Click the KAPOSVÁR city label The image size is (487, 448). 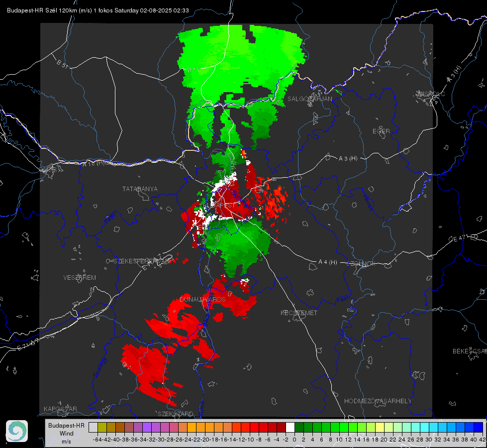click(60, 409)
